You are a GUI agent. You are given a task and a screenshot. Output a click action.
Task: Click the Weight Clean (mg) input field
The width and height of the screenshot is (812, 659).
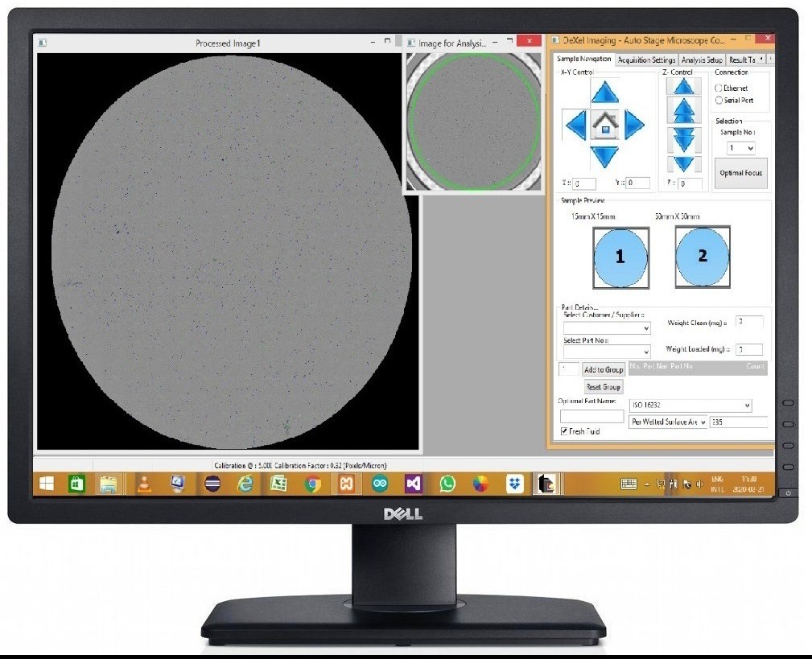[x=749, y=322]
